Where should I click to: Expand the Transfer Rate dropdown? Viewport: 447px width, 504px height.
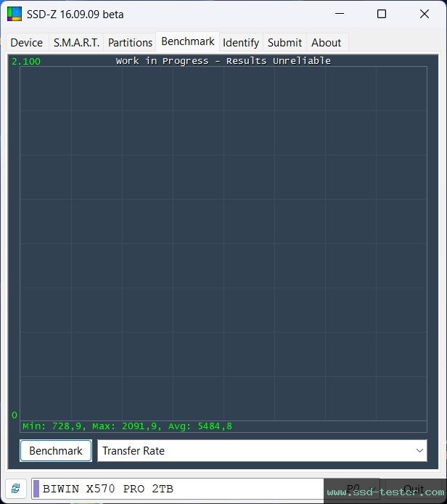pos(263,451)
